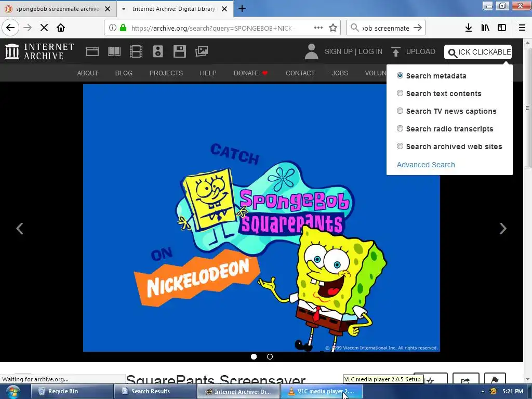Open a new browser tab with plus

(242, 8)
